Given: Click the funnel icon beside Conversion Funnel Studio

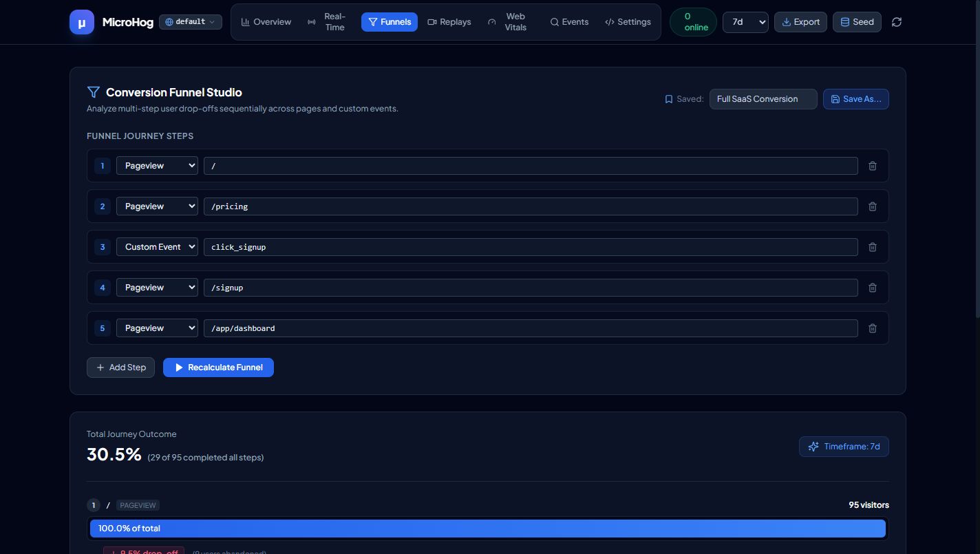Looking at the screenshot, I should point(94,92).
